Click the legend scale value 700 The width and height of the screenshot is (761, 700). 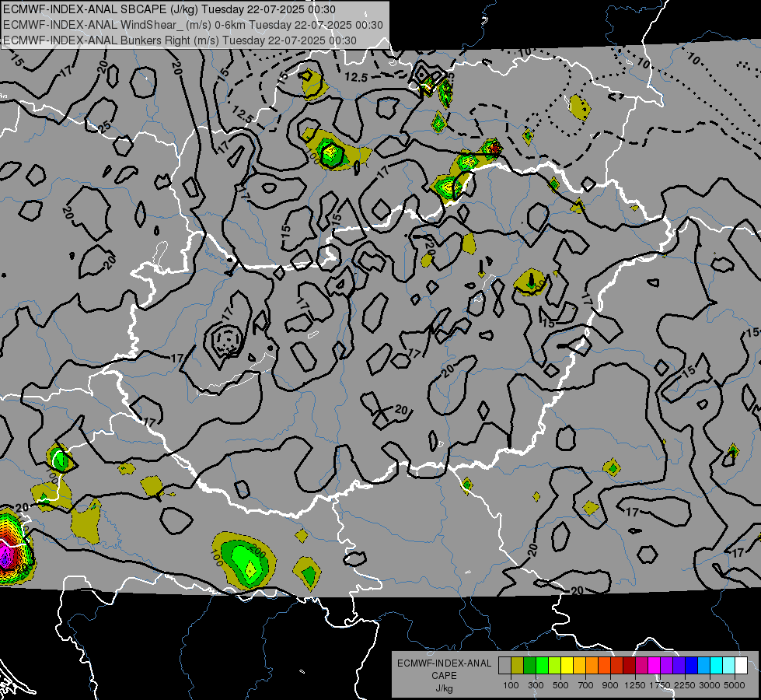[x=586, y=685]
